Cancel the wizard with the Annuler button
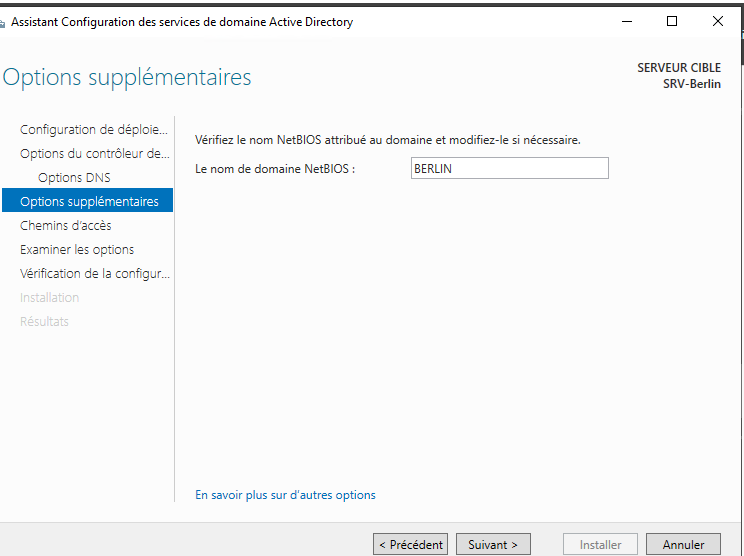Screen dimensions: 744x556 [x=683, y=545]
